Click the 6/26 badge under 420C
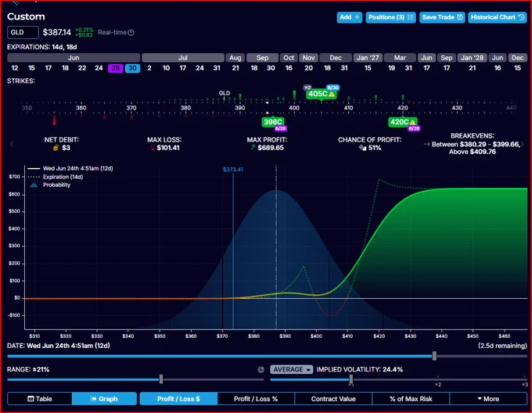532x413 pixels. tap(414, 128)
